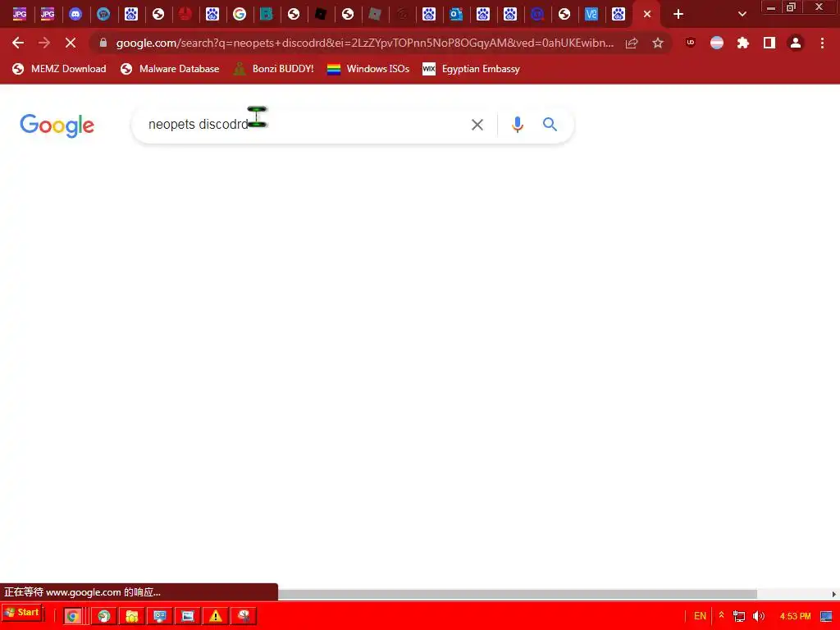This screenshot has width=840, height=630.
Task: Click the address bar URL
Action: pyautogui.click(x=365, y=43)
